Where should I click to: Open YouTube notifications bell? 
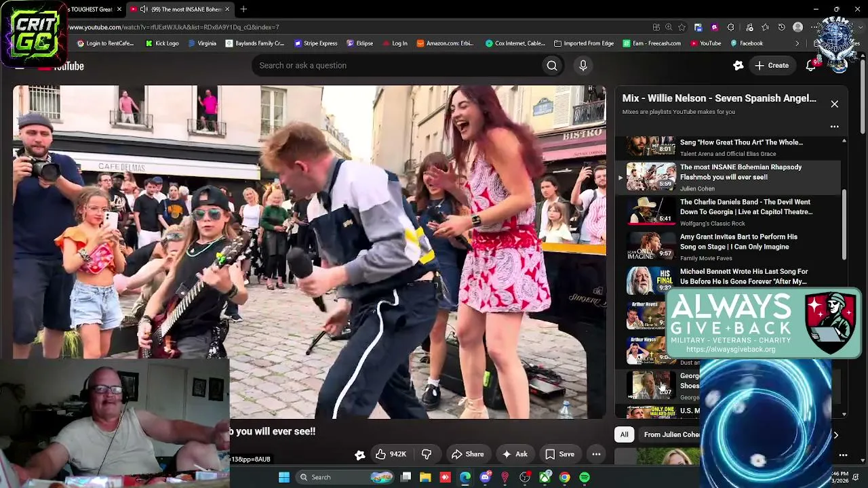coord(810,66)
